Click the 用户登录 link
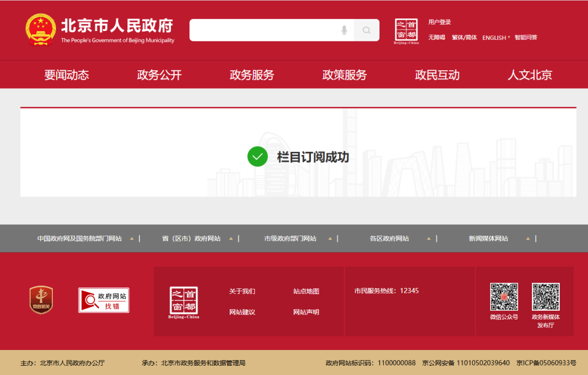Viewport: 588px width, 375px height. pyautogui.click(x=439, y=22)
